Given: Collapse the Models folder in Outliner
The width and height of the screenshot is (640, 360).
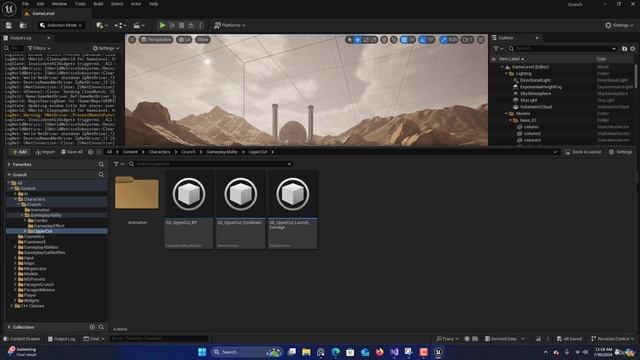Looking at the screenshot, I should (x=507, y=114).
